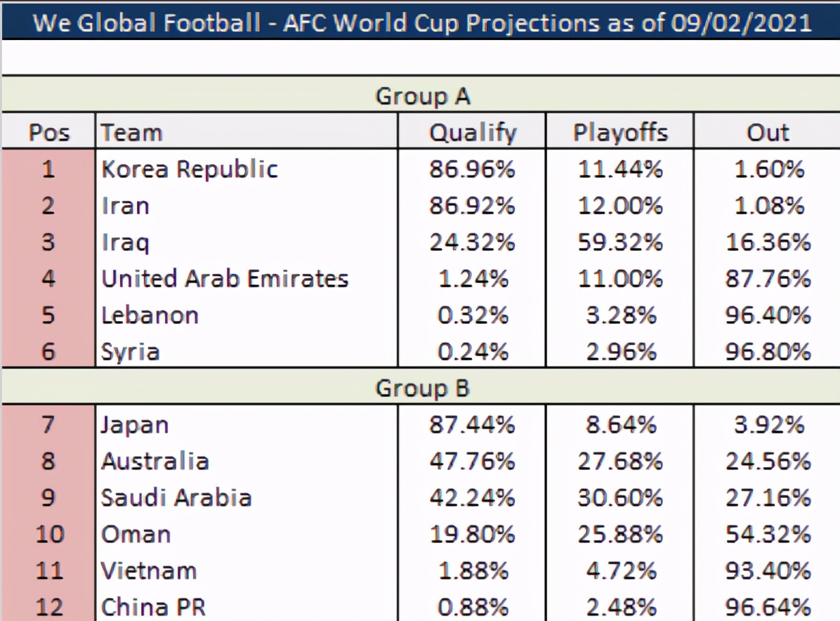
Task: Select the Group B header row
Action: pyautogui.click(x=421, y=388)
